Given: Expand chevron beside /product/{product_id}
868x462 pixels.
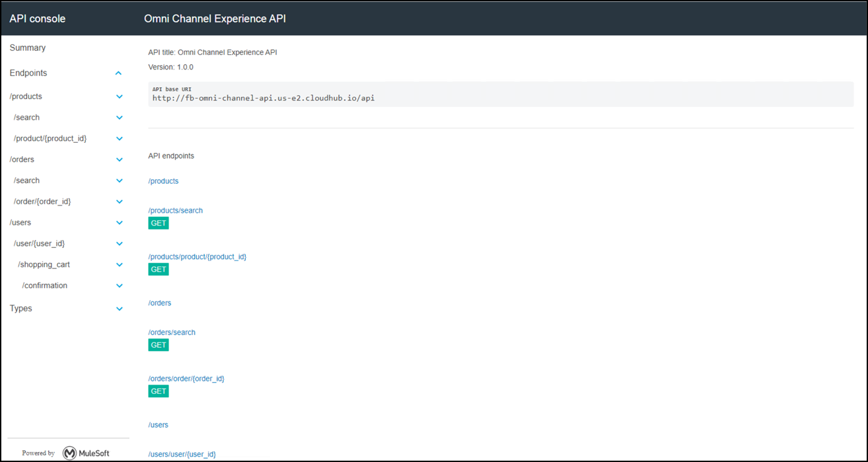Looking at the screenshot, I should (120, 139).
